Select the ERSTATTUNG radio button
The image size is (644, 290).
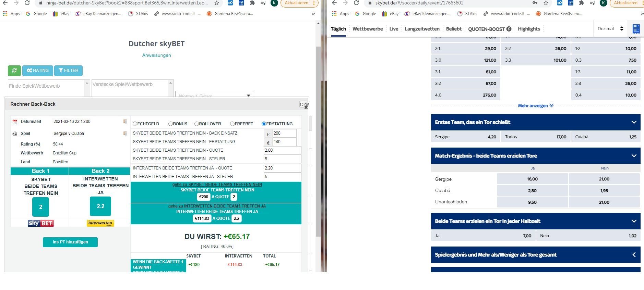tap(264, 124)
